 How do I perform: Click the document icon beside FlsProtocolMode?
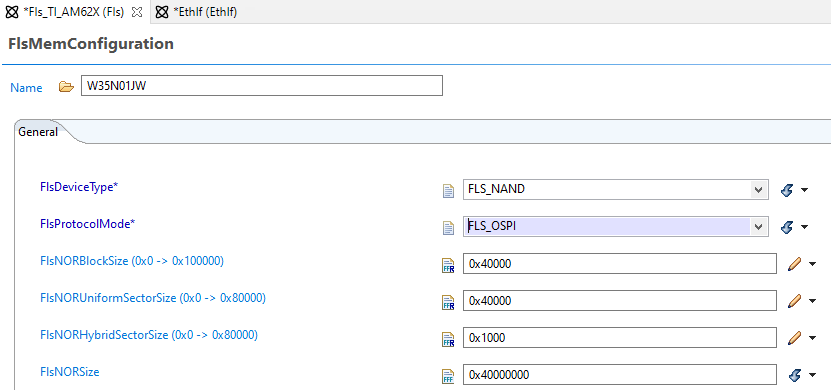(x=448, y=228)
